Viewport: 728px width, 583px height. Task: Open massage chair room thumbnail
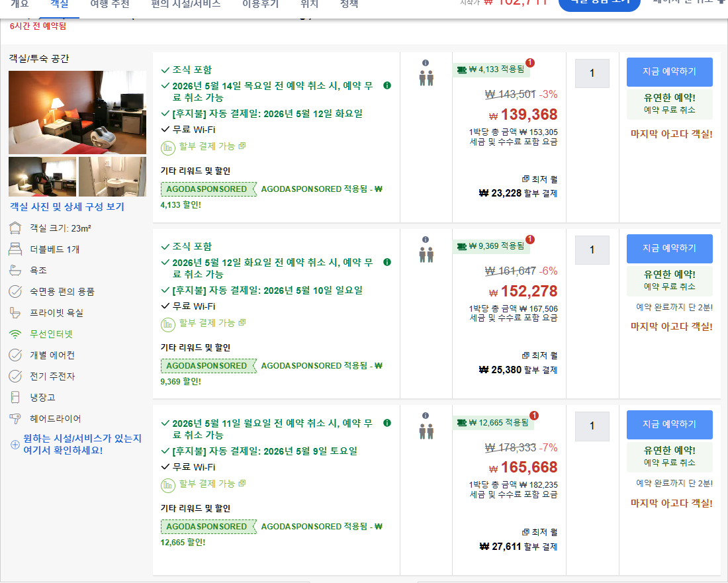pyautogui.click(x=42, y=177)
